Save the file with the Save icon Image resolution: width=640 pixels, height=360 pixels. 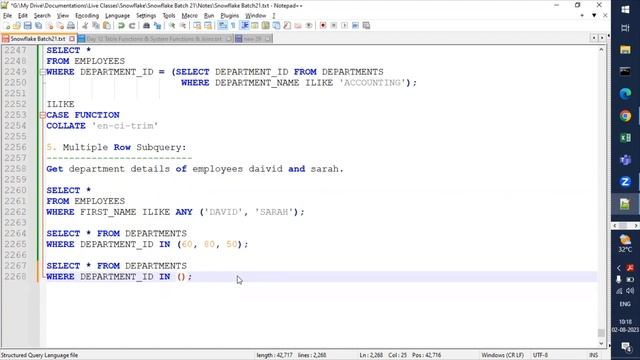(x=27, y=26)
